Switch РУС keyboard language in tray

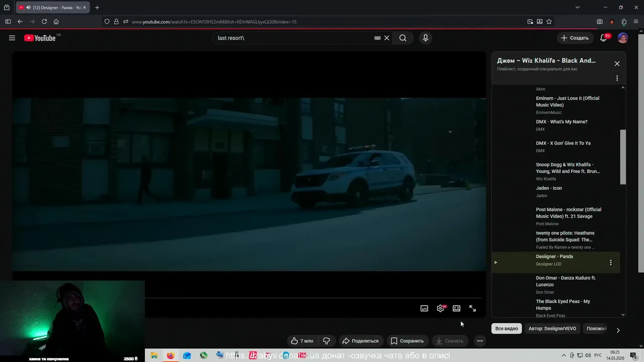tap(598, 355)
